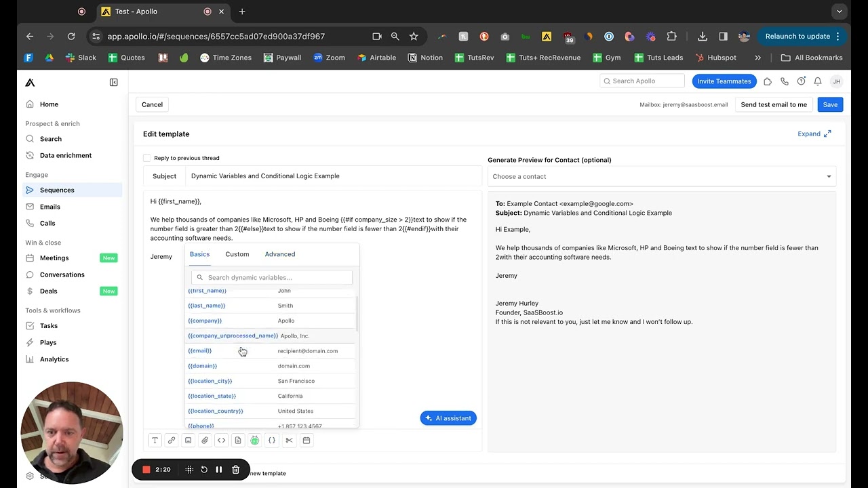868x488 pixels.
Task: Open the HTML code view icon
Action: pos(221,441)
